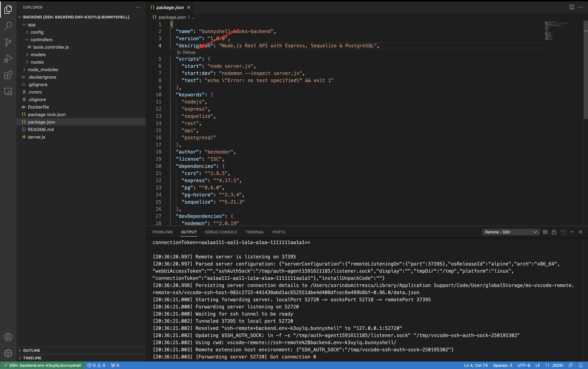Viewport: 588px width, 369px height.
Task: Click SSH remote host status bar button
Action: point(42,365)
